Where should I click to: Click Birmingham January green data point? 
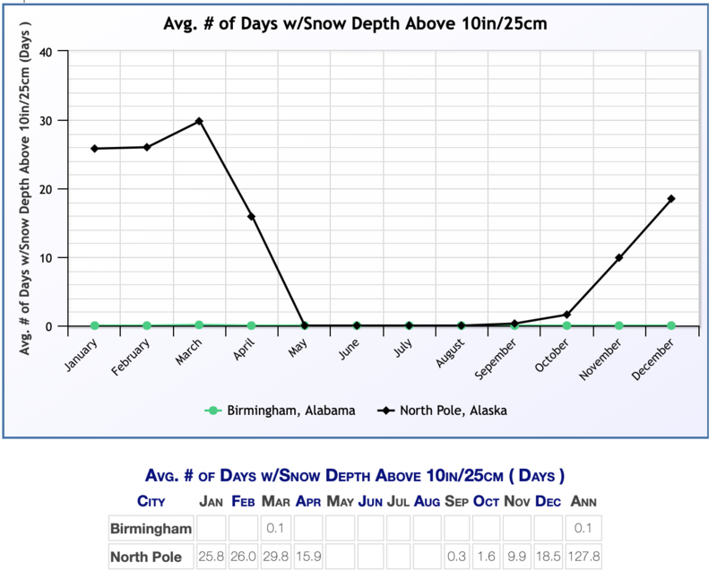pyautogui.click(x=95, y=325)
